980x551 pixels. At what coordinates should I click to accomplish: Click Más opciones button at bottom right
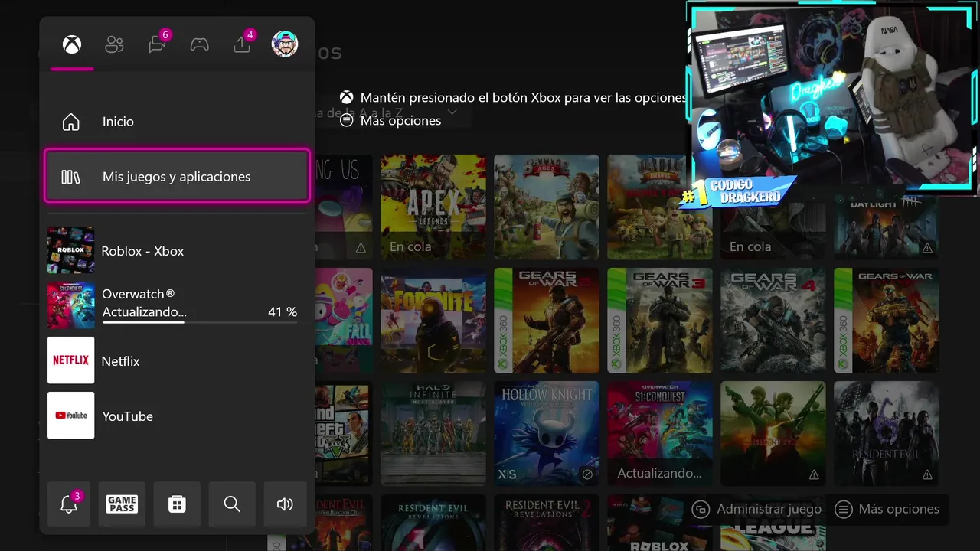click(x=888, y=509)
